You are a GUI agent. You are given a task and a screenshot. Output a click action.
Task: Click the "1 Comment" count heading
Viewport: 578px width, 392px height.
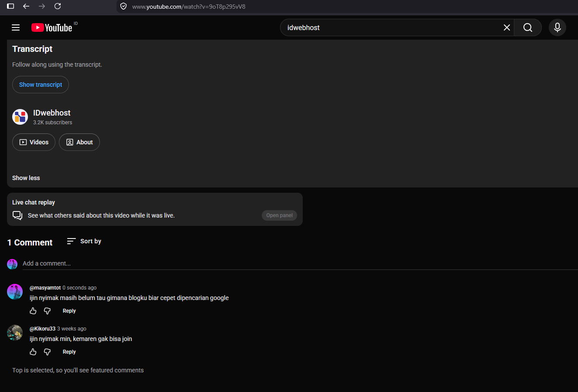tap(30, 242)
